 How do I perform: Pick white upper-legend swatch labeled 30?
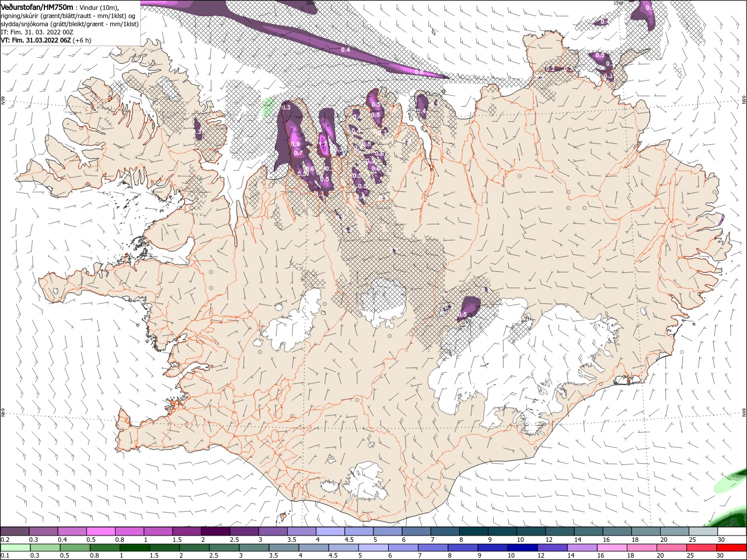click(731, 531)
